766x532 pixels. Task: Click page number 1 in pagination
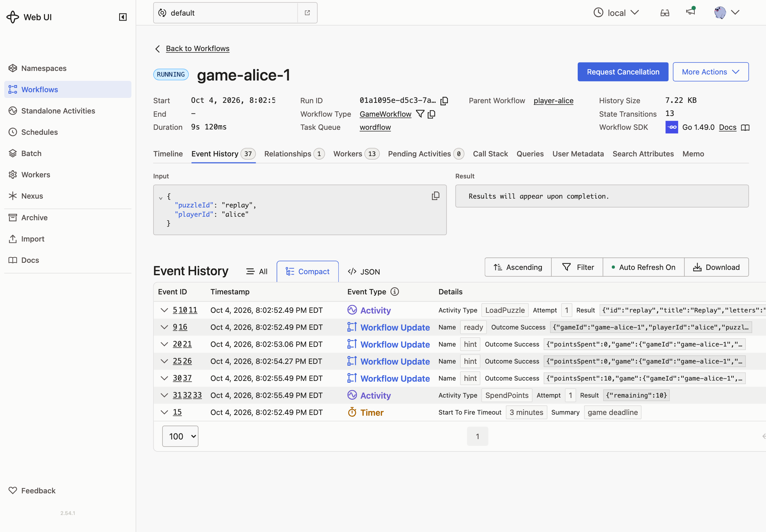(x=478, y=436)
